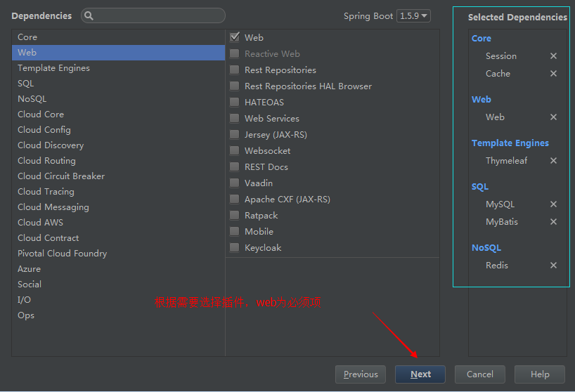Open the Cloud Config category

tap(118, 130)
